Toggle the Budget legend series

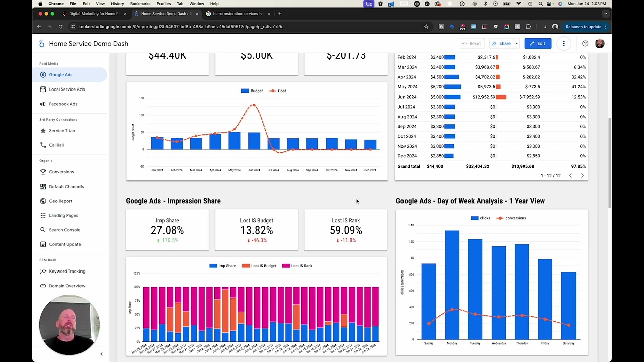[x=252, y=91]
